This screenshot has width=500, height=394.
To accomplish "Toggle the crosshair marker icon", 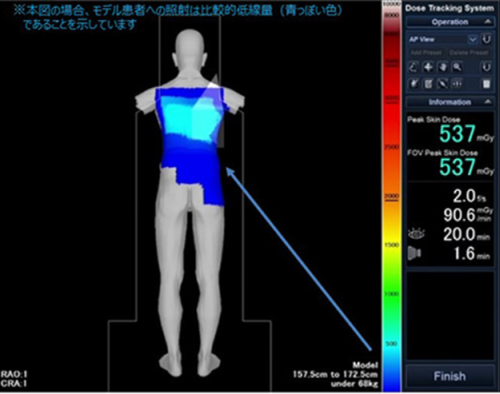I will [x=457, y=83].
